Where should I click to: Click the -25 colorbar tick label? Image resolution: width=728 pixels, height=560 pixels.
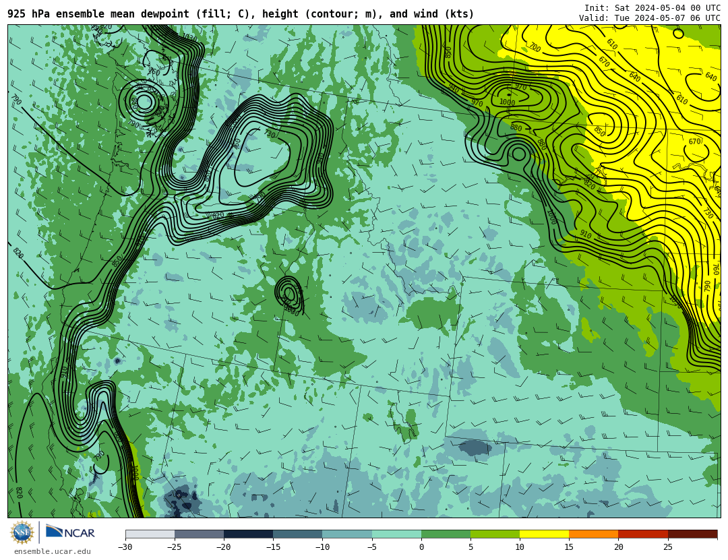click(174, 547)
